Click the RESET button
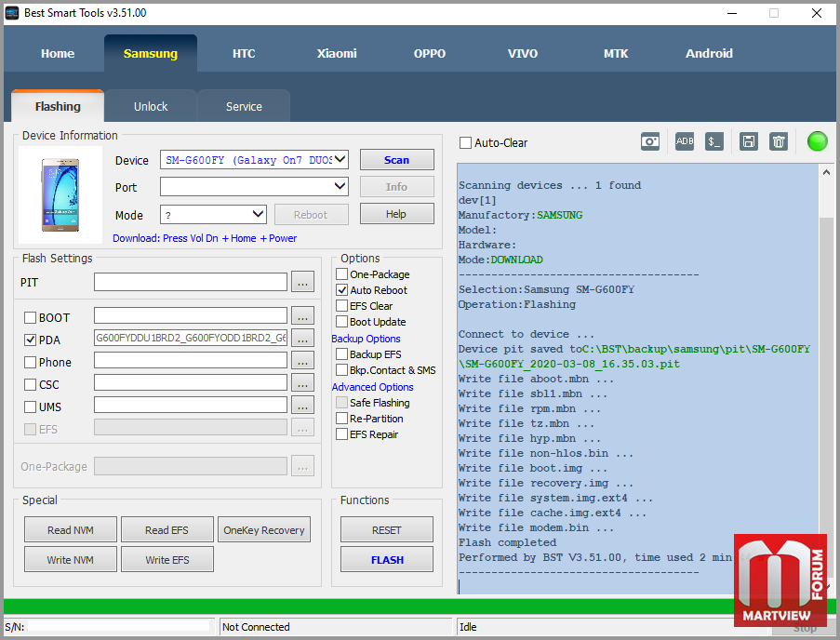This screenshot has height=640, width=840. coord(387,529)
